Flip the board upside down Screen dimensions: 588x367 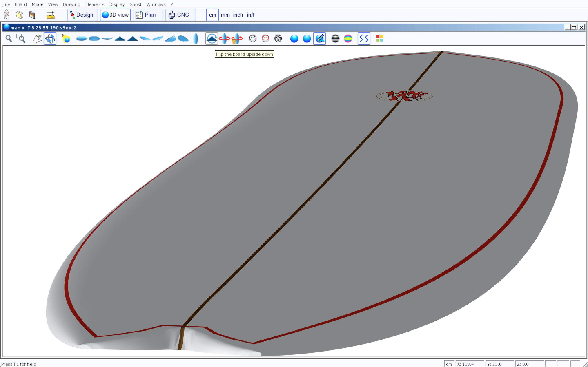(211, 39)
